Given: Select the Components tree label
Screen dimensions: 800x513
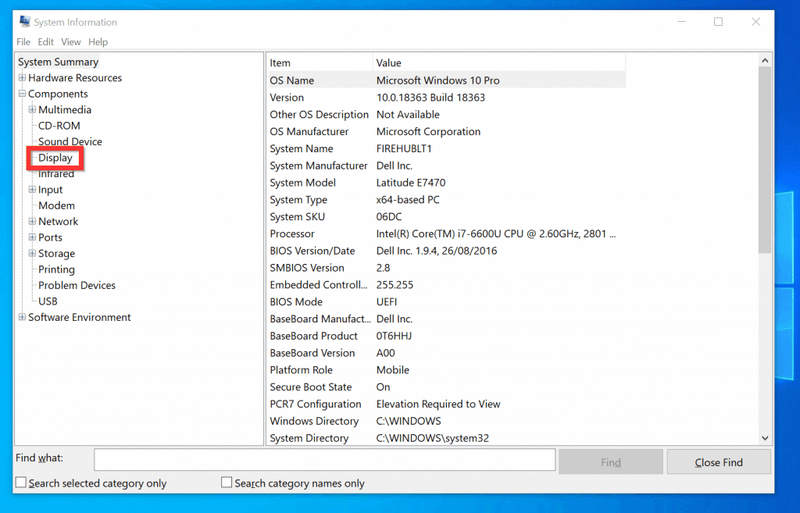Looking at the screenshot, I should click(x=58, y=94).
